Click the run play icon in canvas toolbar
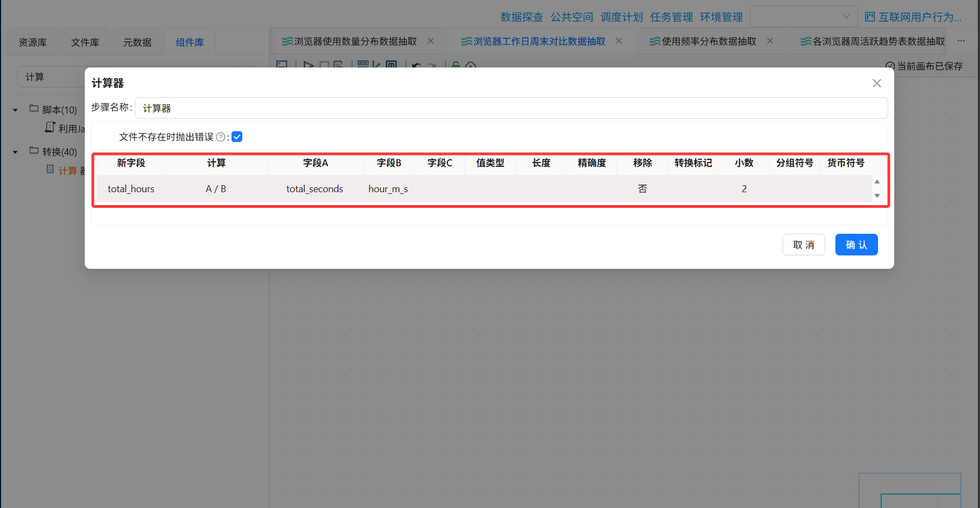Viewport: 980px width, 508px height. [x=309, y=65]
